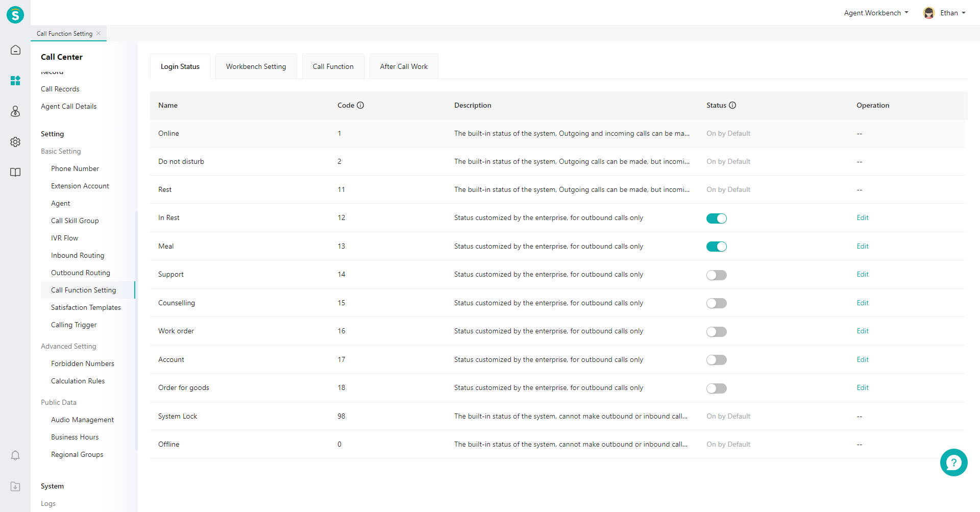Select the Login Status tab
The image size is (980, 512).
coord(180,66)
